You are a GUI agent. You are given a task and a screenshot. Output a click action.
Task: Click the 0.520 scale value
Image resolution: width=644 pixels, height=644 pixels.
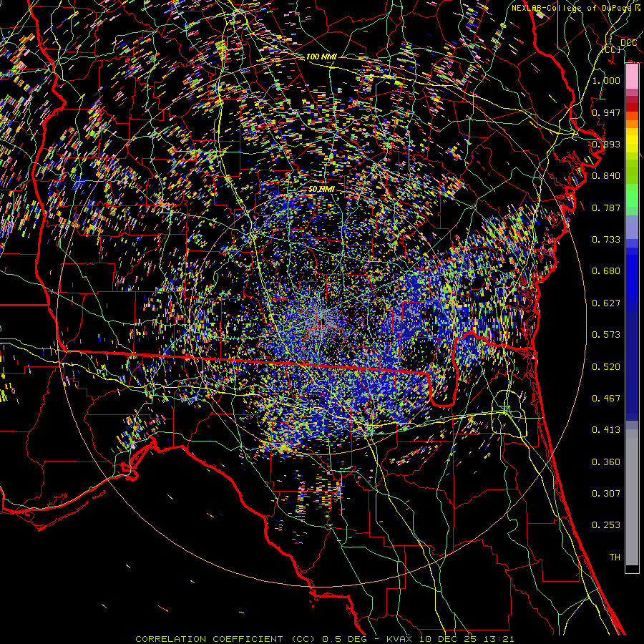[x=606, y=367]
